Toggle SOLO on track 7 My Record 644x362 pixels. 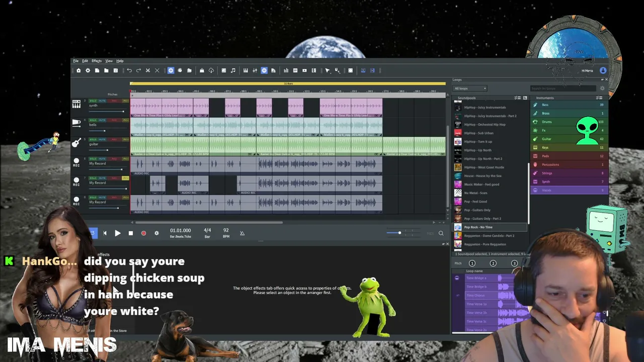pos(94,178)
